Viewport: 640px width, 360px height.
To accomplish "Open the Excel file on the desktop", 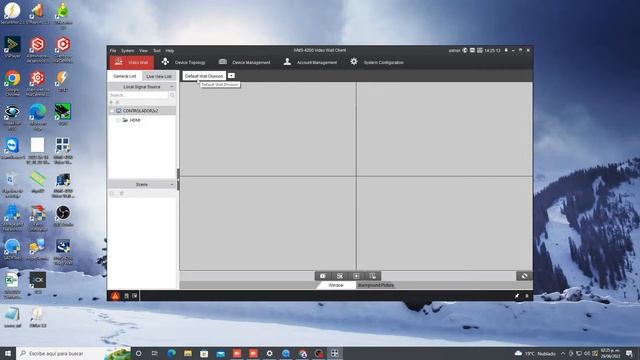I will click(12, 285).
